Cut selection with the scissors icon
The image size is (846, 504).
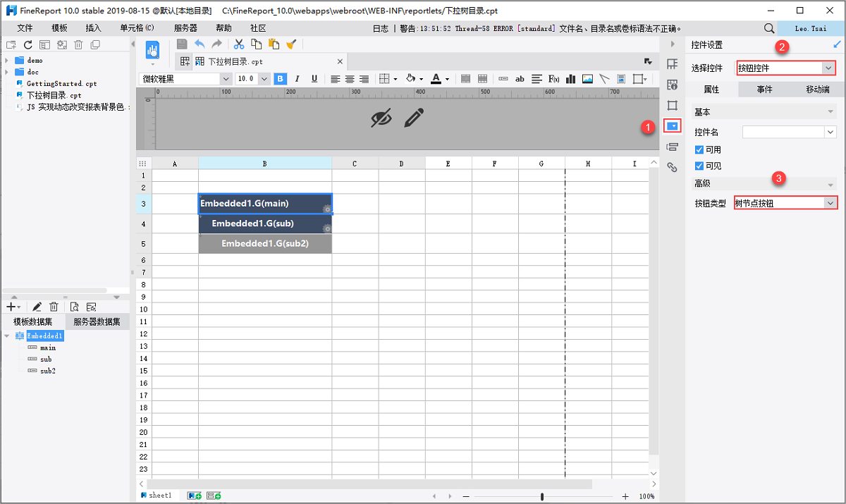(x=239, y=44)
